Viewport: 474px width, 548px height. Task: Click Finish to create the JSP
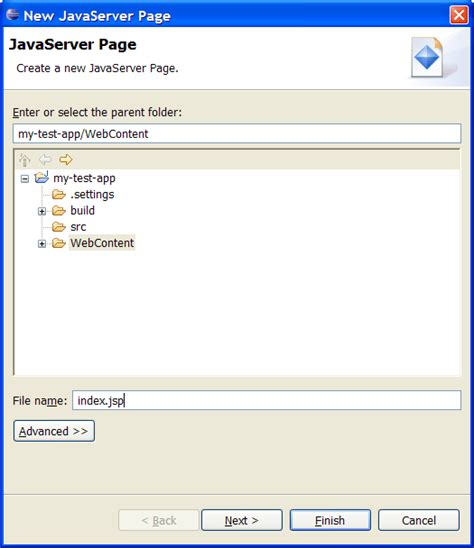[x=330, y=520]
